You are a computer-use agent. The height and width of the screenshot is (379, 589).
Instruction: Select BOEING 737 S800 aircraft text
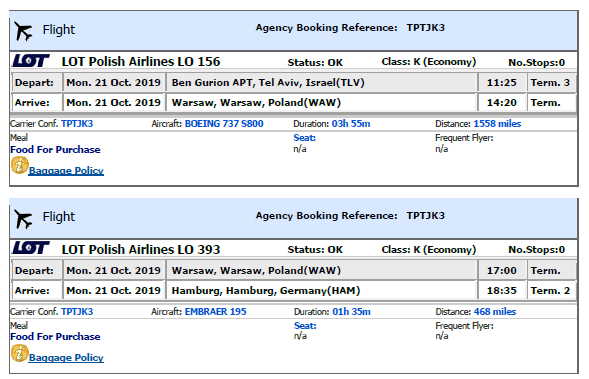click(x=224, y=124)
